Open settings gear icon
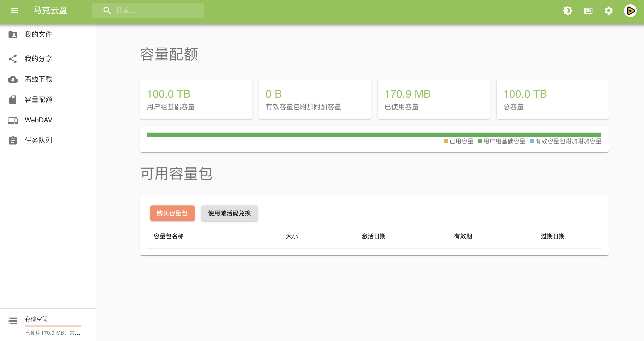644x341 pixels. [x=608, y=10]
